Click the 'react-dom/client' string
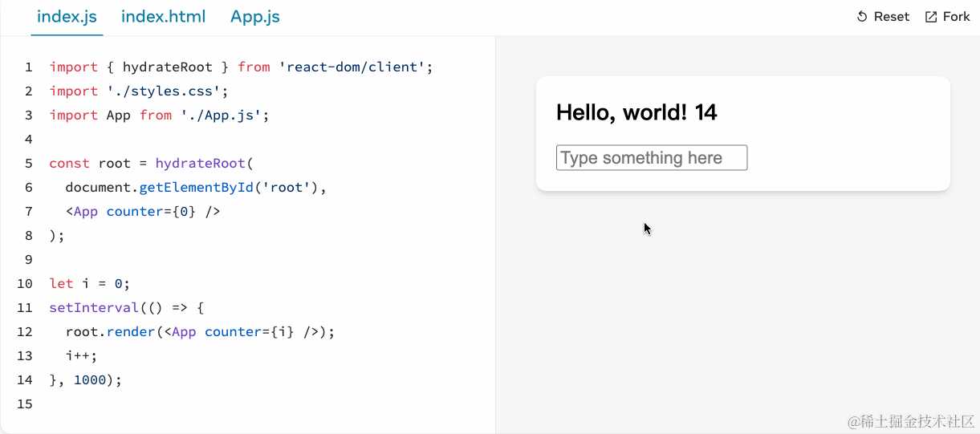Viewport: 980px width, 434px height. (352, 67)
